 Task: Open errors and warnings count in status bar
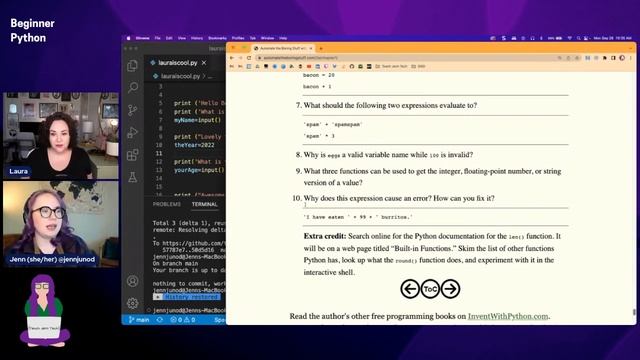(x=182, y=320)
